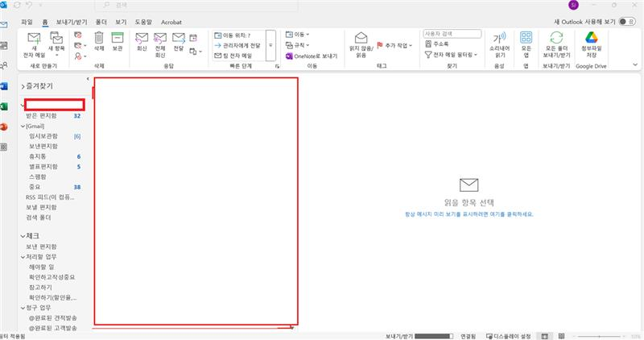
Task: Click the meeting reply calendar icon
Action: [193, 38]
